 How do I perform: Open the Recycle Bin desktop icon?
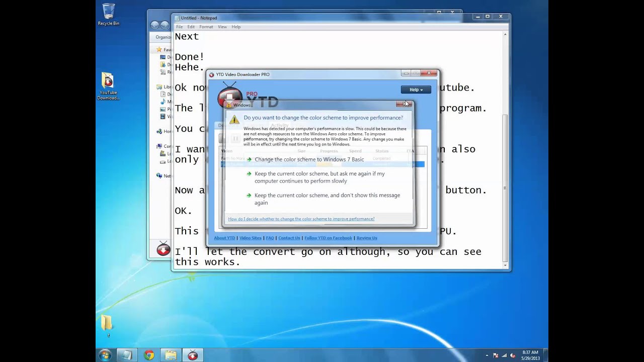coord(108,15)
